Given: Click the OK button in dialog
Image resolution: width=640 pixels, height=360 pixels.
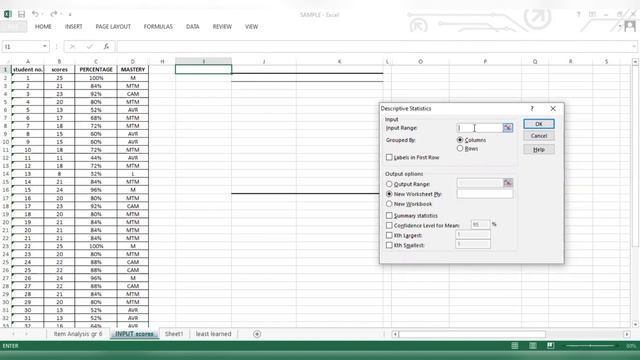Looking at the screenshot, I should coord(539,124).
